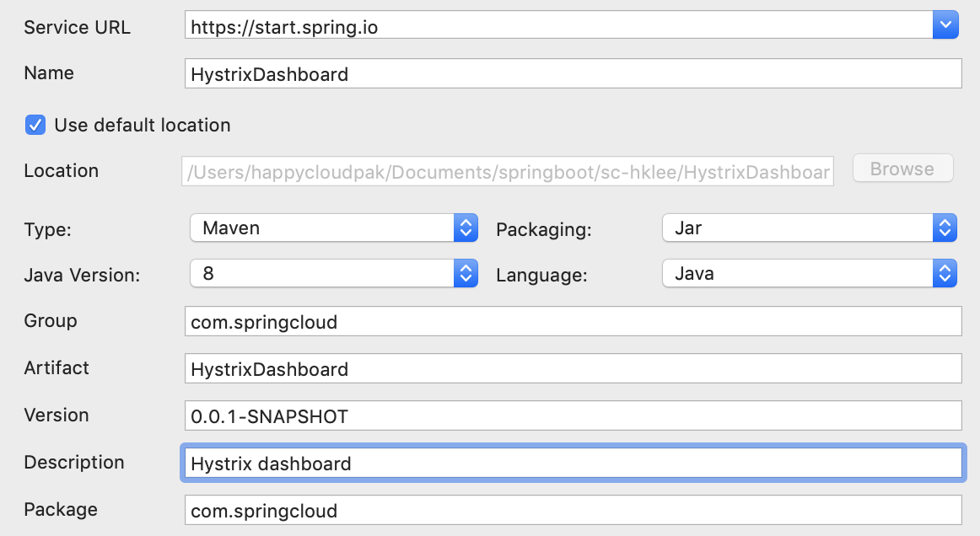Open the Language dropdown showing Java
The width and height of the screenshot is (980, 536).
click(x=810, y=274)
